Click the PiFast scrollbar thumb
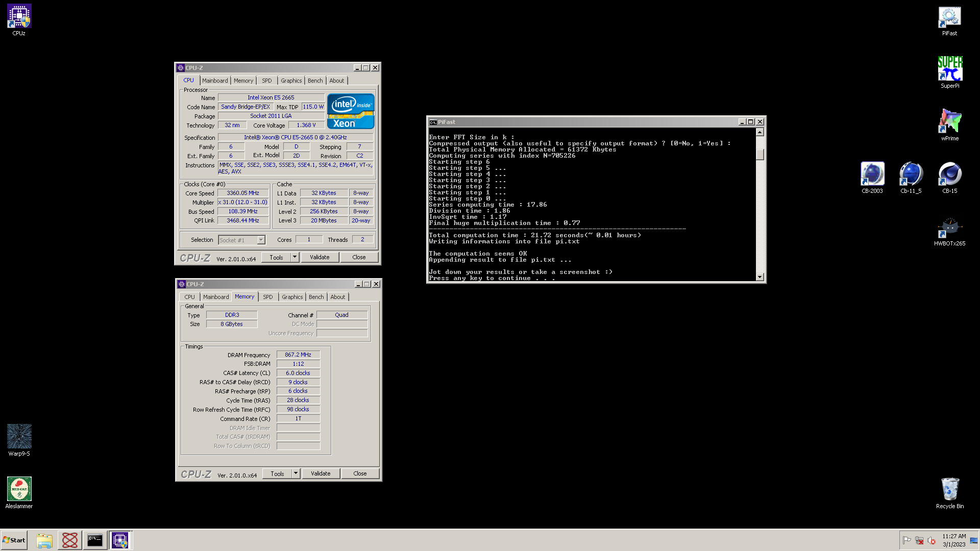Image resolution: width=980 pixels, height=551 pixels. [x=759, y=154]
